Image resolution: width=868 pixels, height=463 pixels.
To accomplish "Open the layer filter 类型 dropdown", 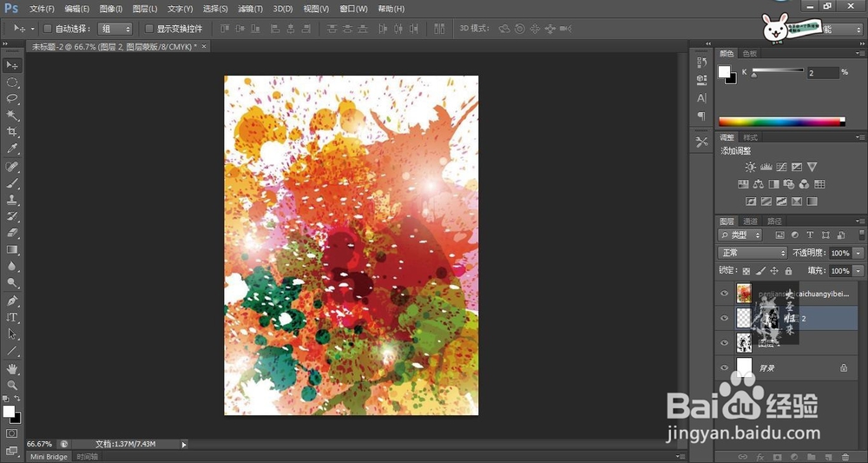I will [x=740, y=235].
